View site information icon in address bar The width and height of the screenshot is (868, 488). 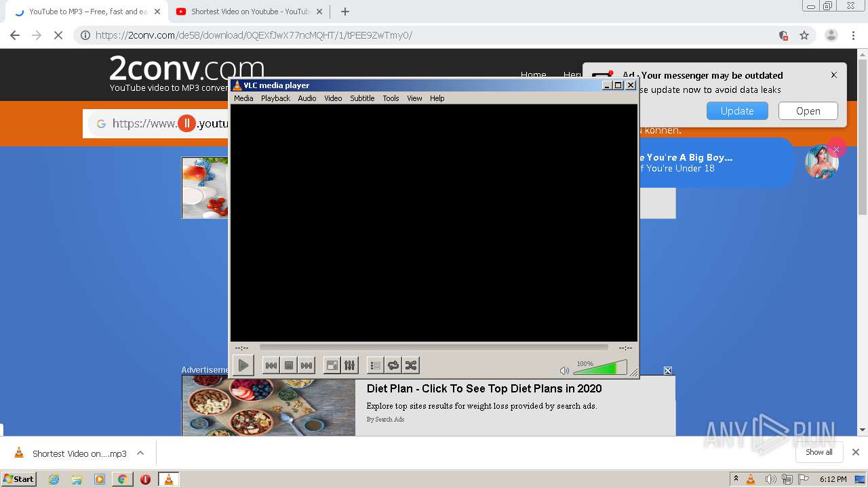click(85, 35)
